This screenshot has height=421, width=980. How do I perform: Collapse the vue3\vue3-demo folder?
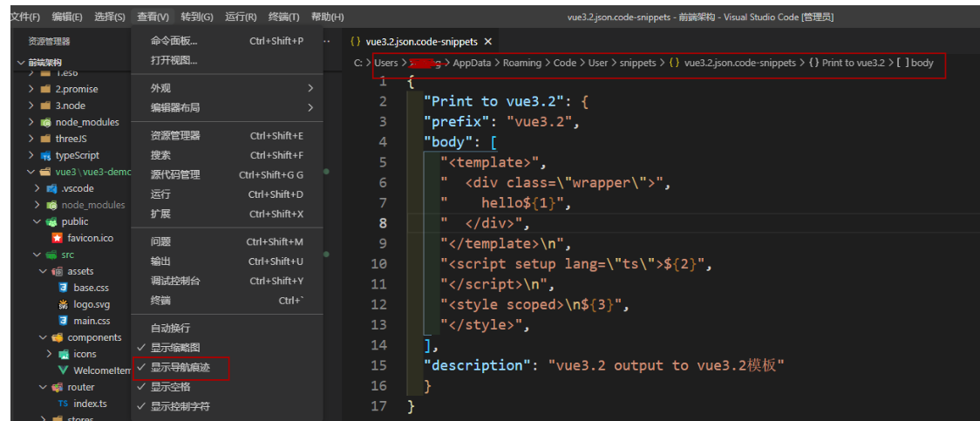[x=31, y=172]
